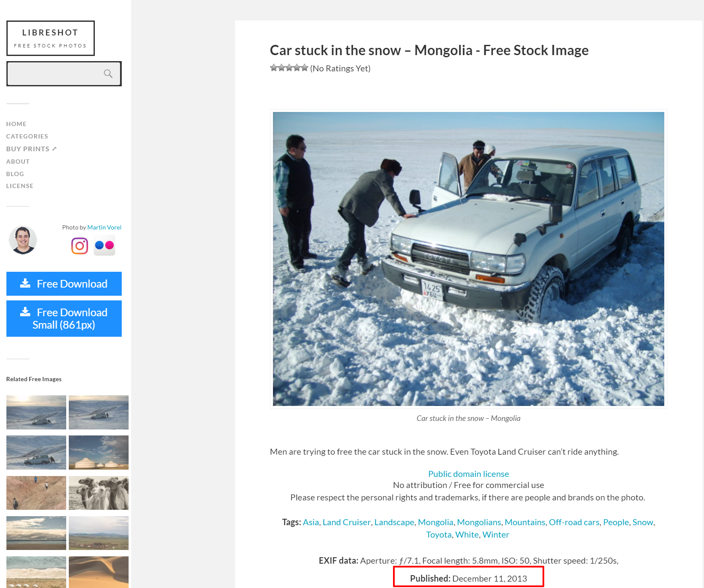Open related thumbnail of hikers on red hills
The width and height of the screenshot is (704, 588).
click(x=36, y=493)
